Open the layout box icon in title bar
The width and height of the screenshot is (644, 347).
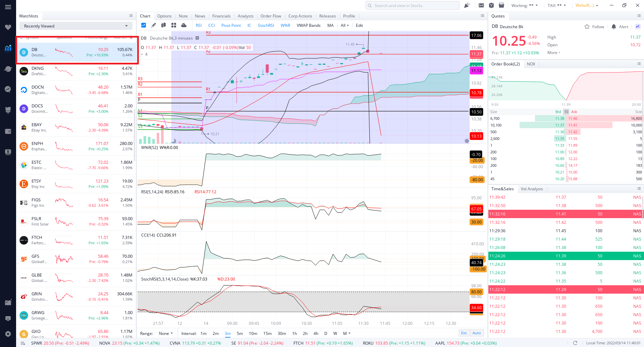pyautogui.click(x=501, y=5)
